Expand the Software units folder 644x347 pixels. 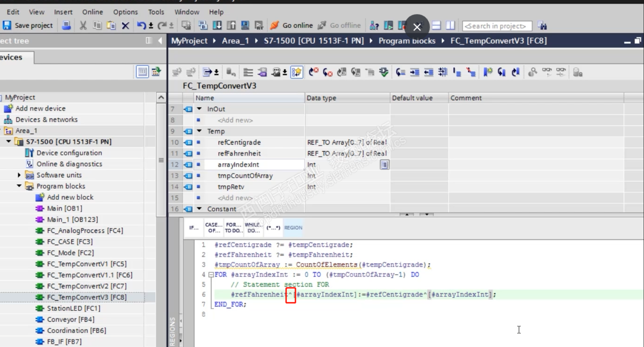pyautogui.click(x=19, y=175)
